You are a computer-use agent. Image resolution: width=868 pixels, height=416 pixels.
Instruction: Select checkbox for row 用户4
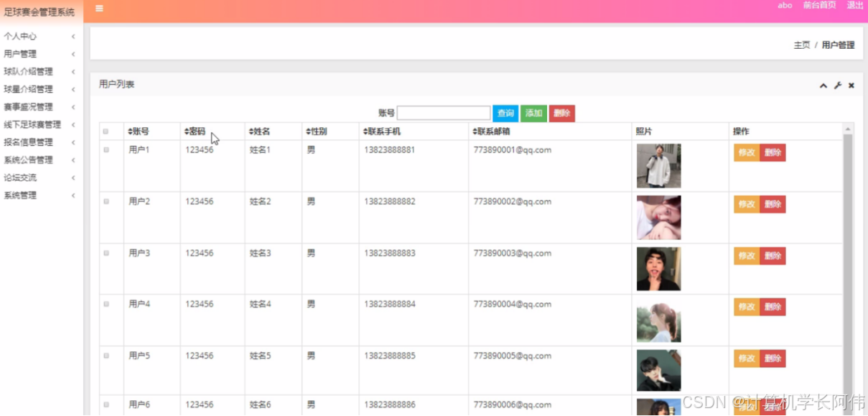(106, 304)
